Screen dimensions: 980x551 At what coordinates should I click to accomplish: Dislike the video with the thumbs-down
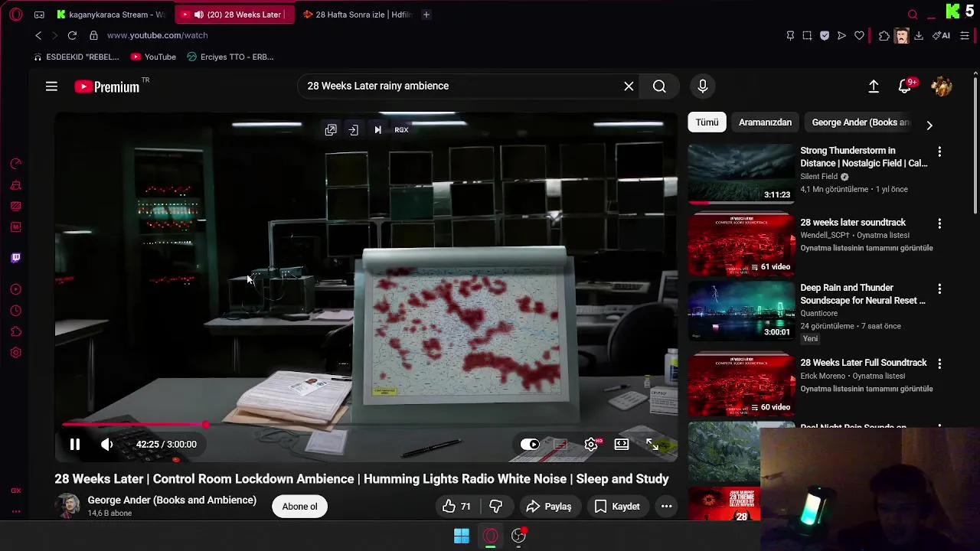click(x=496, y=507)
